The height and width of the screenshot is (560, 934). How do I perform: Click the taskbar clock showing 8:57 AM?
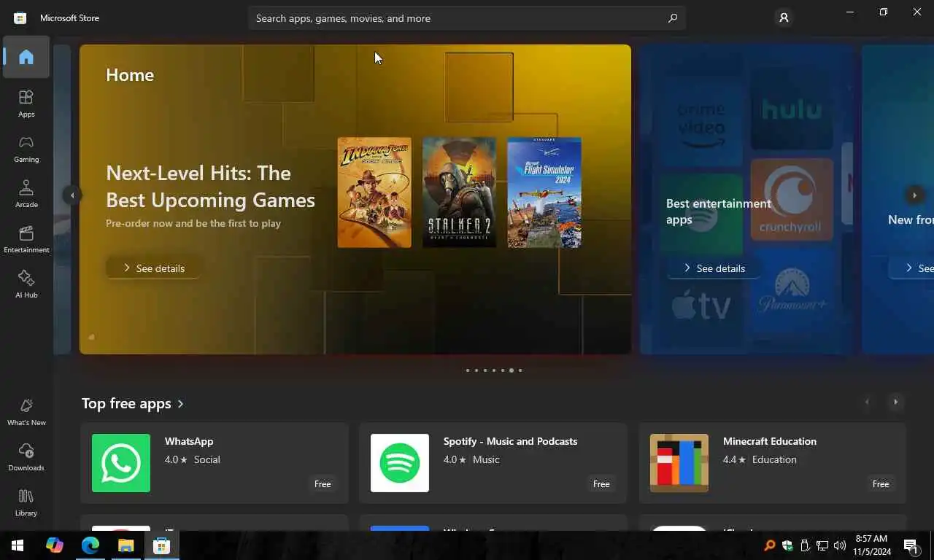[x=871, y=545]
